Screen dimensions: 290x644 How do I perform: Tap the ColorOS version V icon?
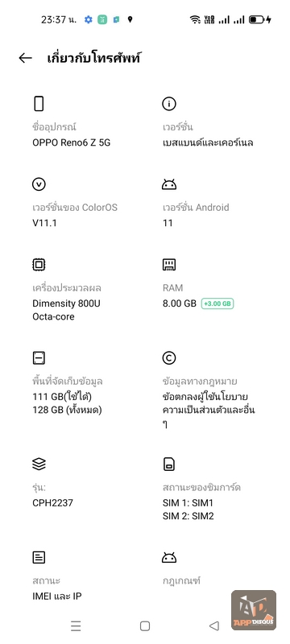pyautogui.click(x=39, y=184)
